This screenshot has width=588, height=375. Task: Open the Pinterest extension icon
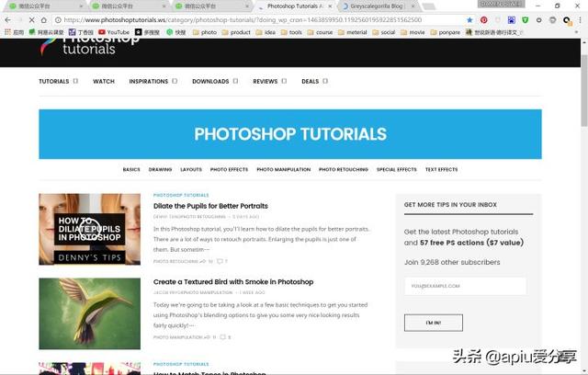click(x=484, y=20)
